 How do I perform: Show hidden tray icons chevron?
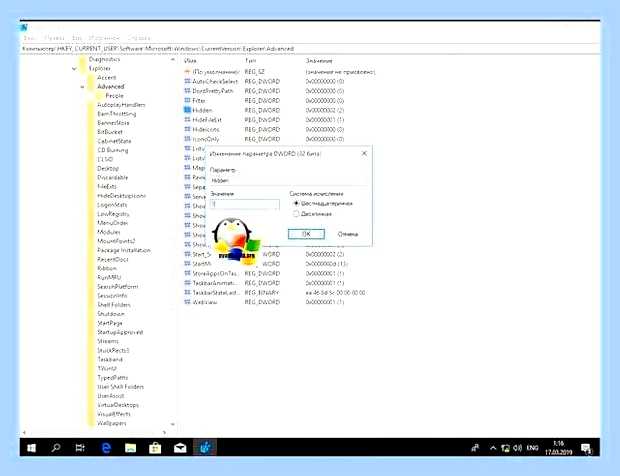point(493,448)
